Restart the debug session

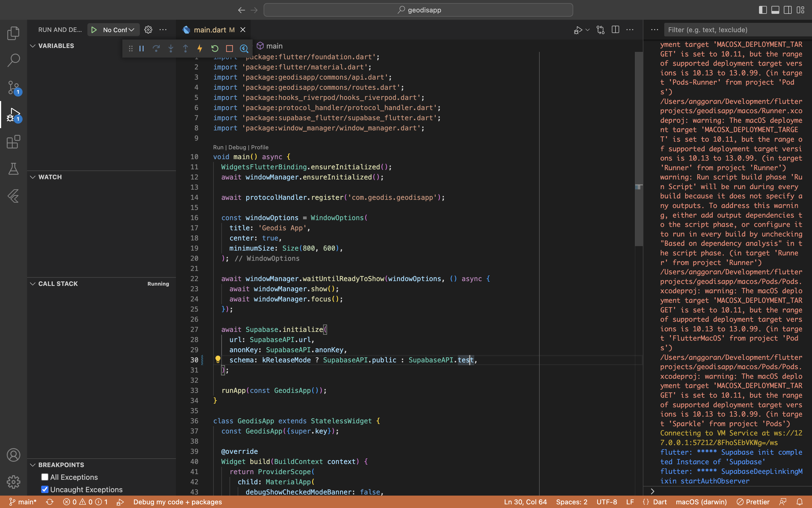point(215,49)
